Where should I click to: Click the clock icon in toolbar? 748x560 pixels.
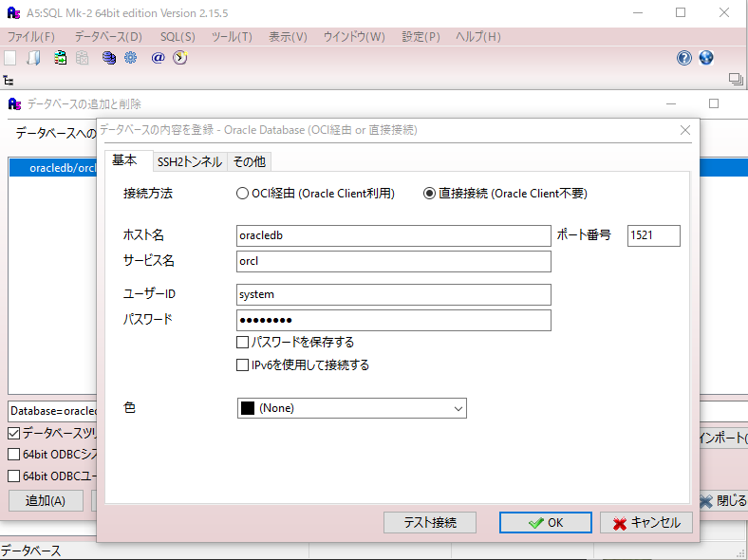(x=179, y=58)
